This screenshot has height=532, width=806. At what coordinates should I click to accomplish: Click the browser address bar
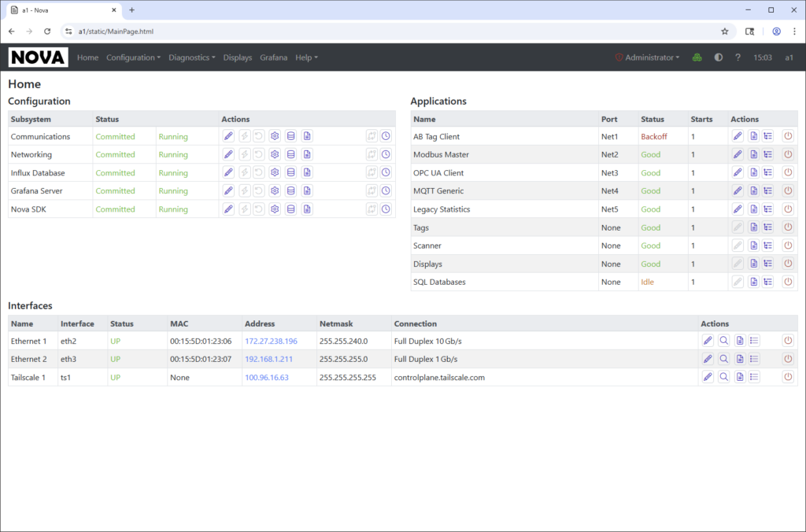394,31
